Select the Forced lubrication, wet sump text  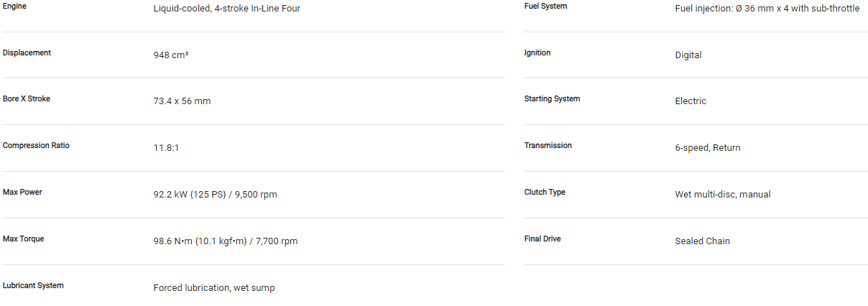pos(214,288)
